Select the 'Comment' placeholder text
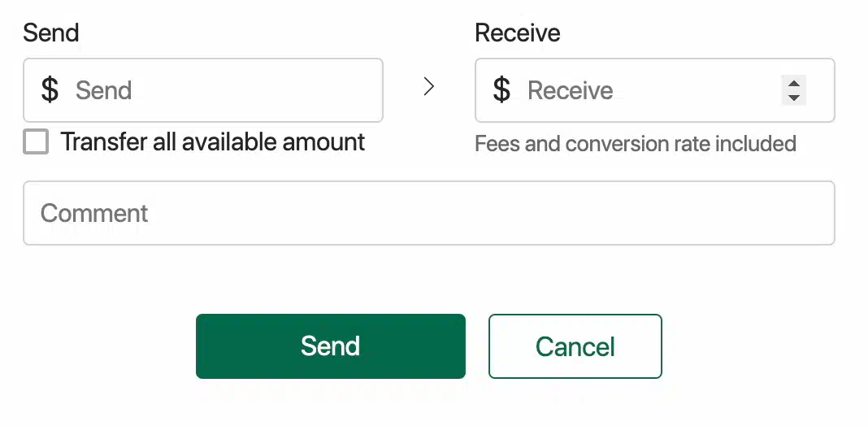This screenshot has height=426, width=868. (94, 213)
